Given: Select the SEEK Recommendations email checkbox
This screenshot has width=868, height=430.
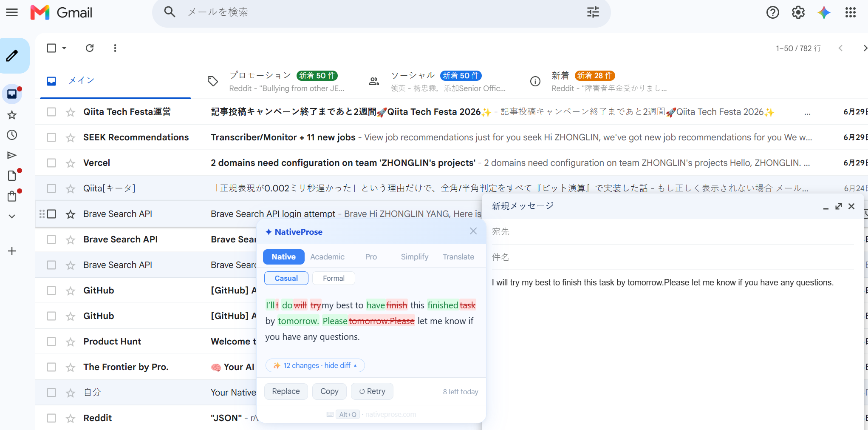Looking at the screenshot, I should (51, 137).
